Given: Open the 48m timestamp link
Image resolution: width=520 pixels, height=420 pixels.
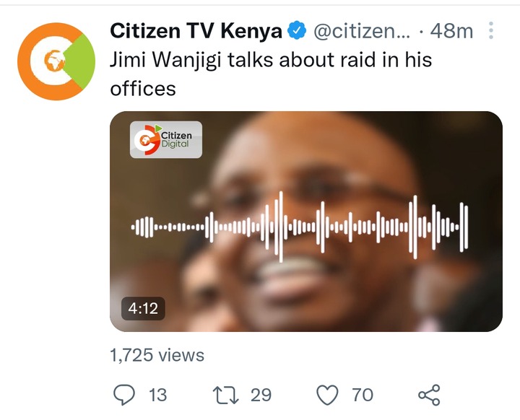Looking at the screenshot, I should pyautogui.click(x=451, y=31).
